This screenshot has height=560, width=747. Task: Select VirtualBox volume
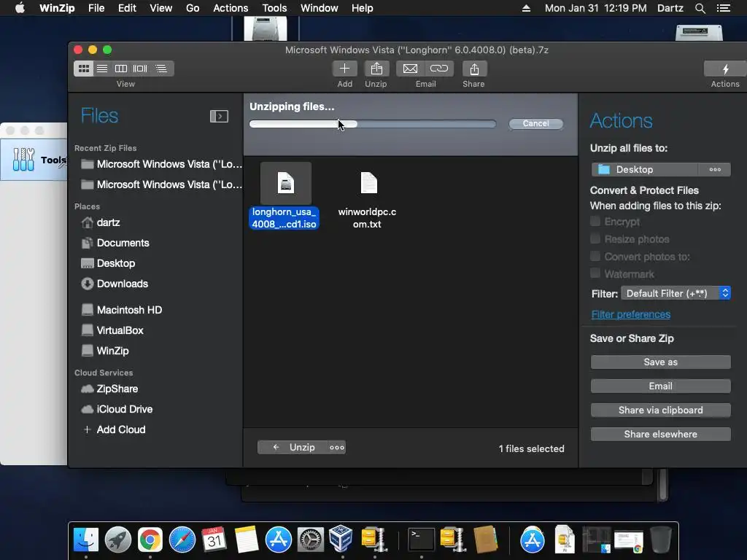[x=112, y=330]
